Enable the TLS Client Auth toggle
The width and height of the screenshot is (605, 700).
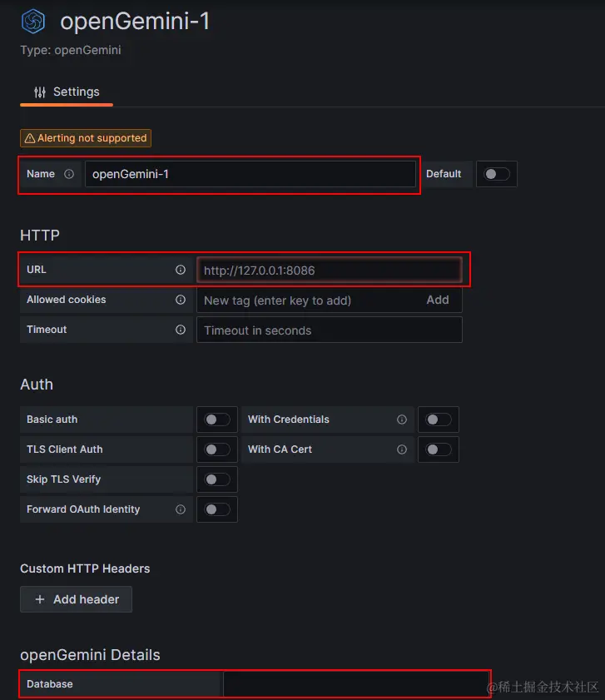(x=217, y=449)
